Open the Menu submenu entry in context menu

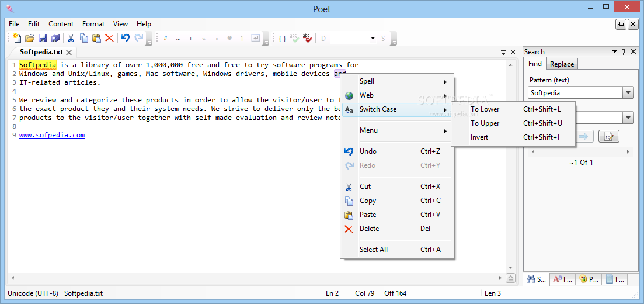397,130
